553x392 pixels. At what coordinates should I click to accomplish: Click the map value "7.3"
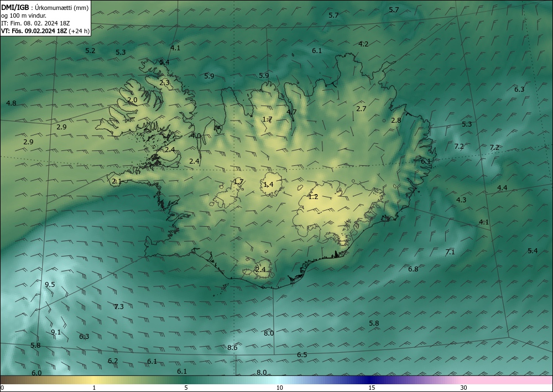point(119,307)
